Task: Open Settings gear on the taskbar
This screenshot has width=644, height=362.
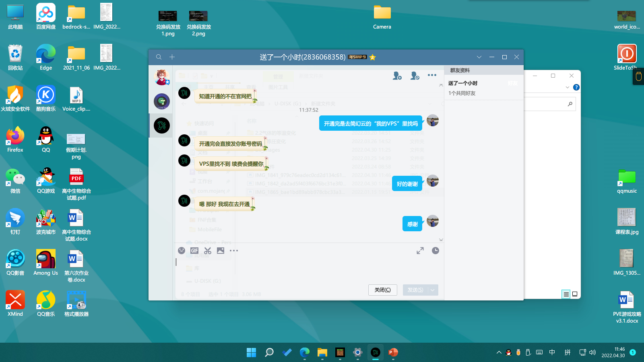Action: pos(358,352)
